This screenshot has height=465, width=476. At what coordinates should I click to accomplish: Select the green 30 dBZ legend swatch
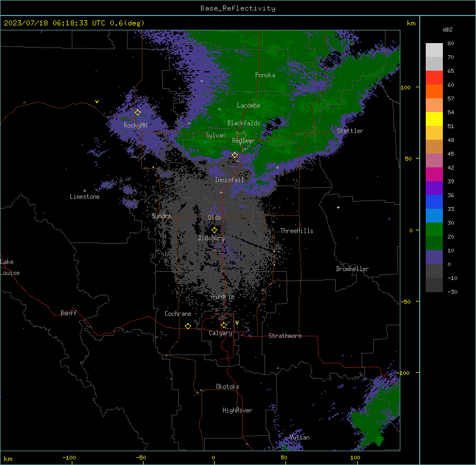(434, 230)
